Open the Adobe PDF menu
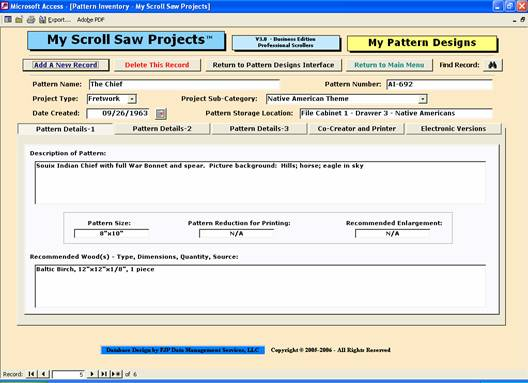This screenshot has width=528, height=383. [91, 20]
